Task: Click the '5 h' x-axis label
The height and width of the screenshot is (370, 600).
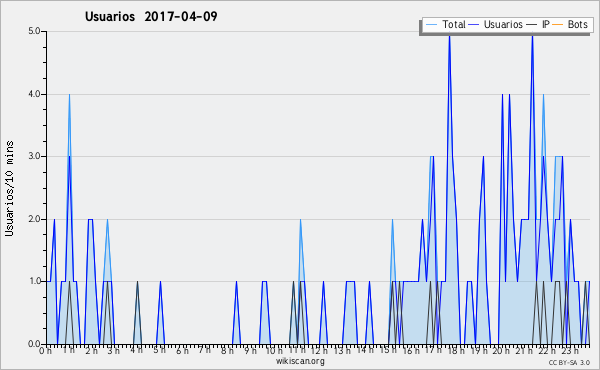Action: tap(159, 350)
